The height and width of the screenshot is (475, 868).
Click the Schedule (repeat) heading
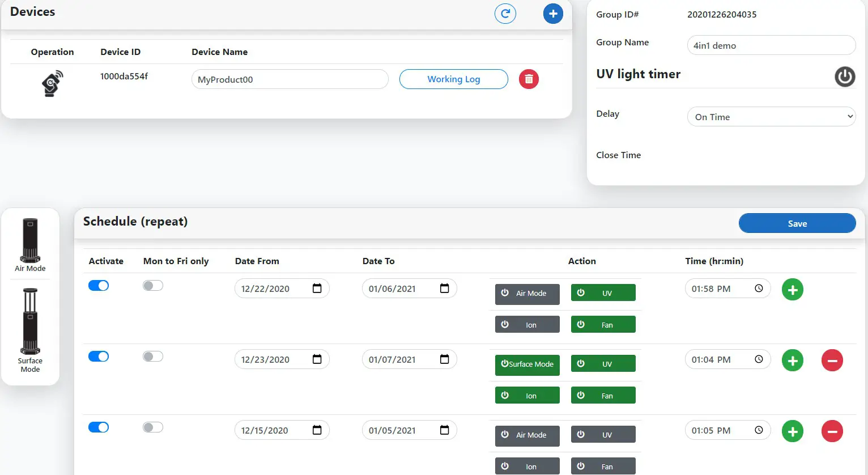click(x=135, y=222)
